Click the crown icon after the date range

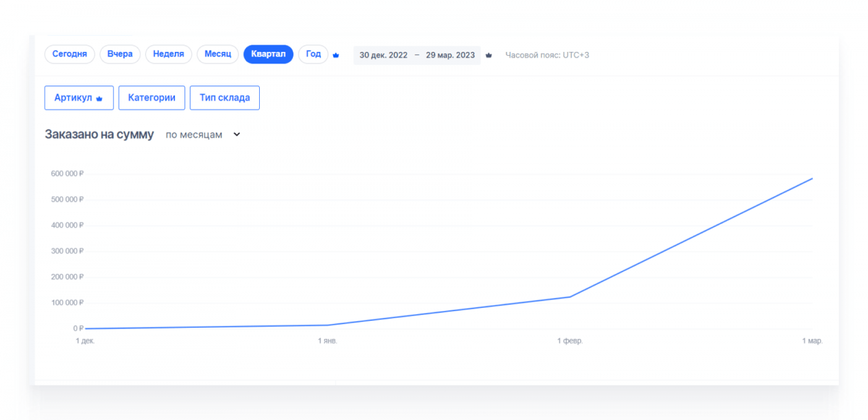pos(488,56)
